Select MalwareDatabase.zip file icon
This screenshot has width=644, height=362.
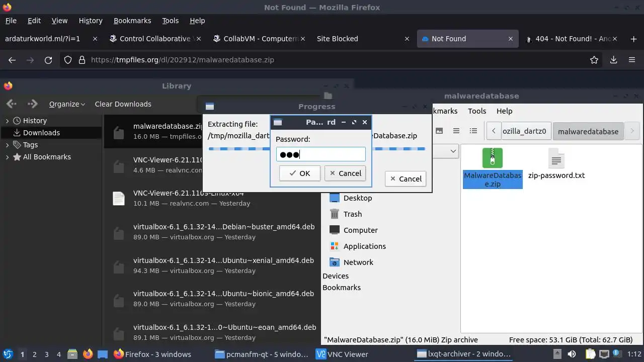coord(493,168)
